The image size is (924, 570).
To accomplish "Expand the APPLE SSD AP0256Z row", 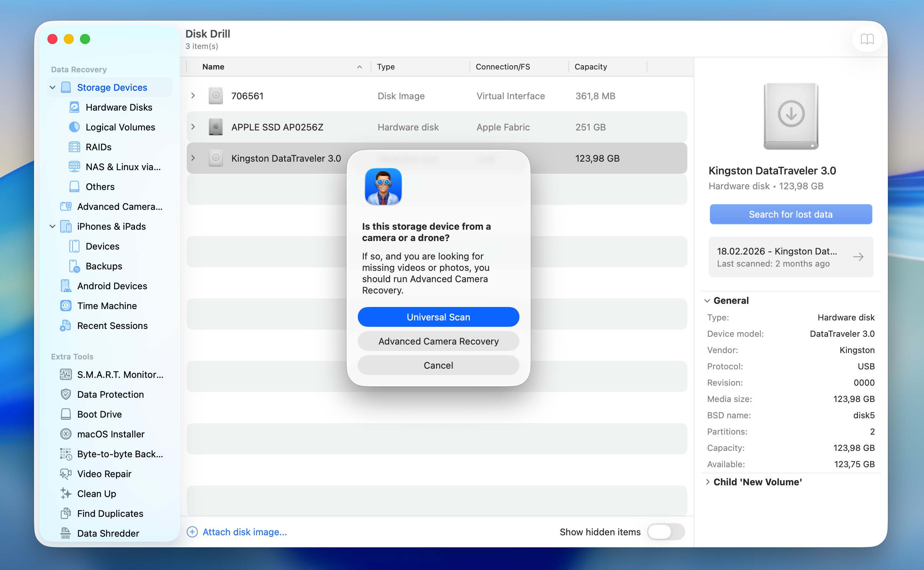I will [193, 127].
